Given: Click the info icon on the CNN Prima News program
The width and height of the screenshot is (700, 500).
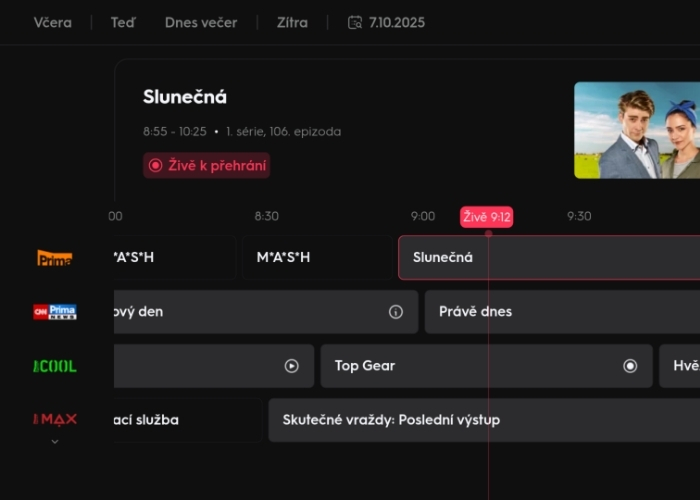Looking at the screenshot, I should 396,312.
